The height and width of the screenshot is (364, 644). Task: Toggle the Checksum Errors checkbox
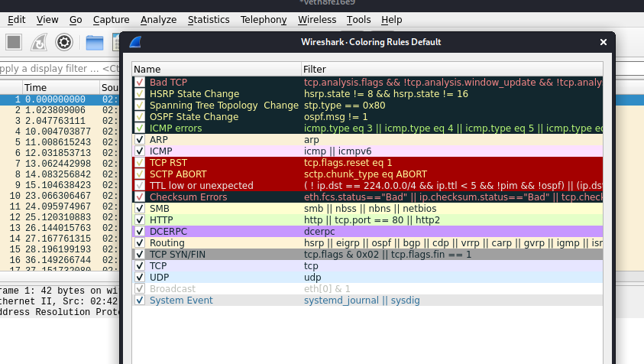pyautogui.click(x=140, y=197)
